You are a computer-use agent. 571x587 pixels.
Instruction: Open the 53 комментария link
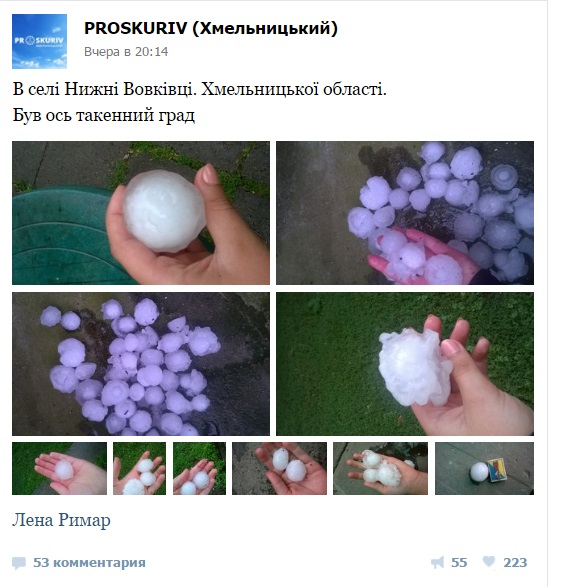click(x=89, y=562)
